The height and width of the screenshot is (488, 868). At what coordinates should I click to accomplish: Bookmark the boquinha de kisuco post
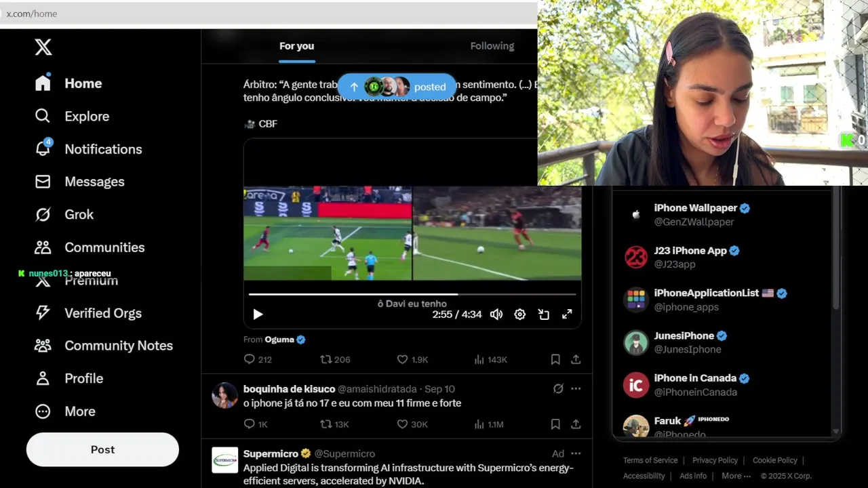click(x=555, y=424)
